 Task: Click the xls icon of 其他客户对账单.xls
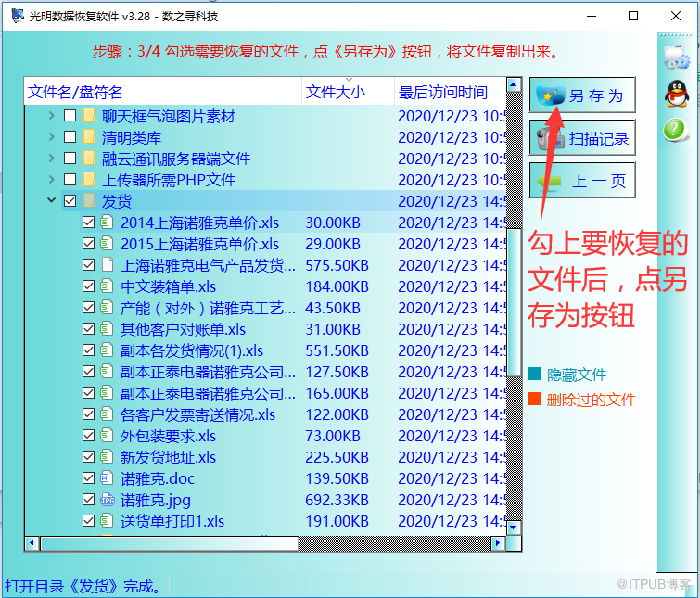107,328
